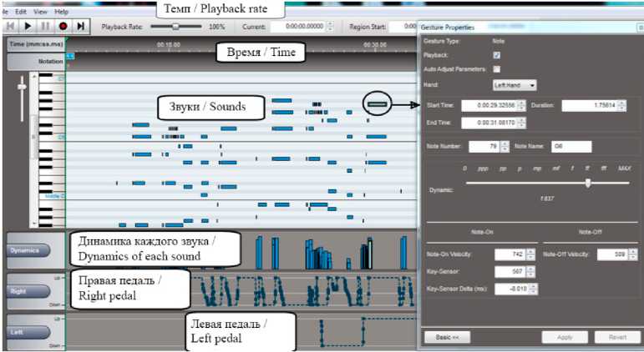Click the Apply button
This screenshot has width=644, height=352.
[565, 337]
